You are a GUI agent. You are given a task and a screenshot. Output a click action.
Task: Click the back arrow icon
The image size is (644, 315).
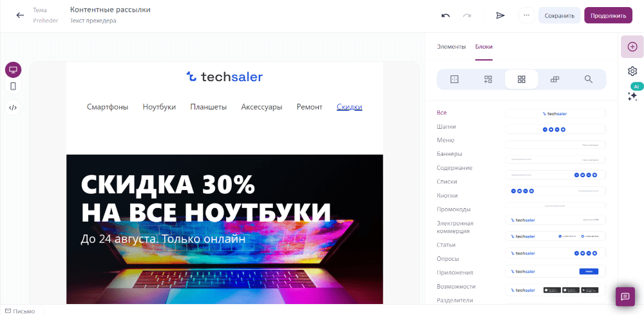pyautogui.click(x=20, y=15)
